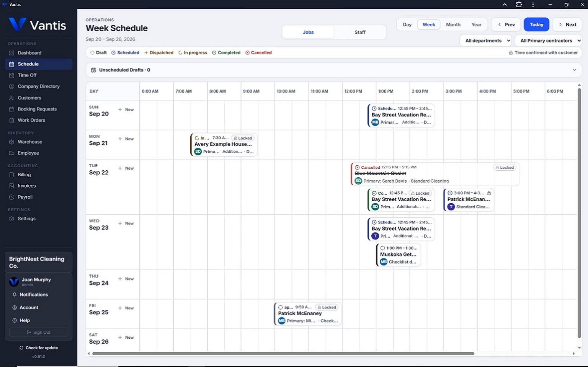Open Booking Requests sidebar icon
The image size is (588, 367).
(11, 109)
